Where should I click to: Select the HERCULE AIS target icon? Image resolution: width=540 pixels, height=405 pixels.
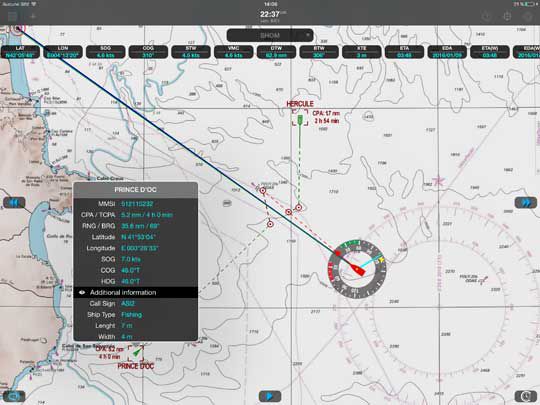click(300, 119)
